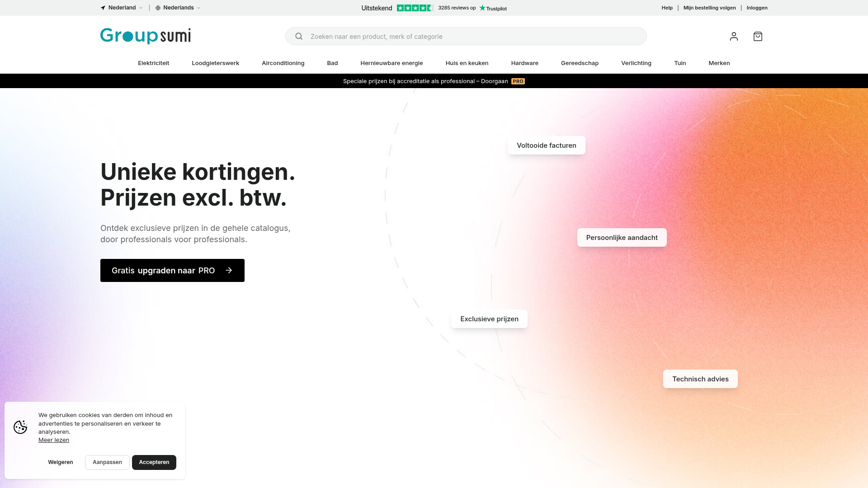The height and width of the screenshot is (488, 868).
Task: Click the Uitstekend rating text
Action: pyautogui.click(x=377, y=8)
